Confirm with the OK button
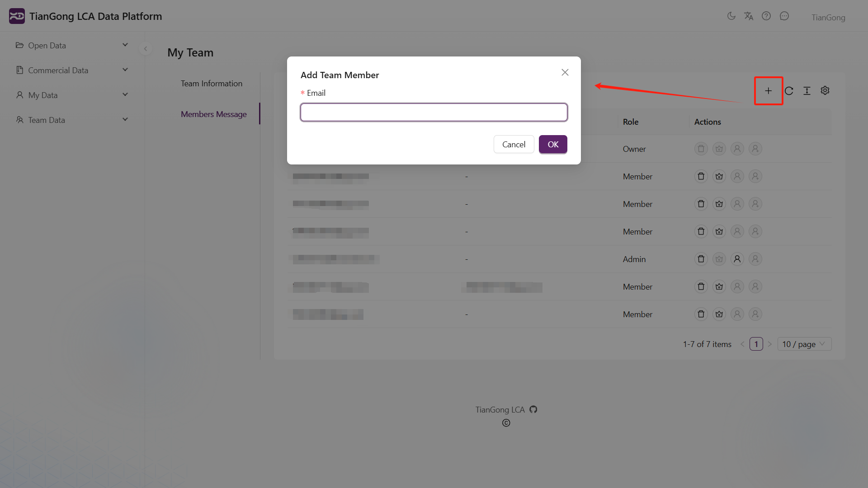Image resolution: width=868 pixels, height=488 pixels. coord(552,144)
